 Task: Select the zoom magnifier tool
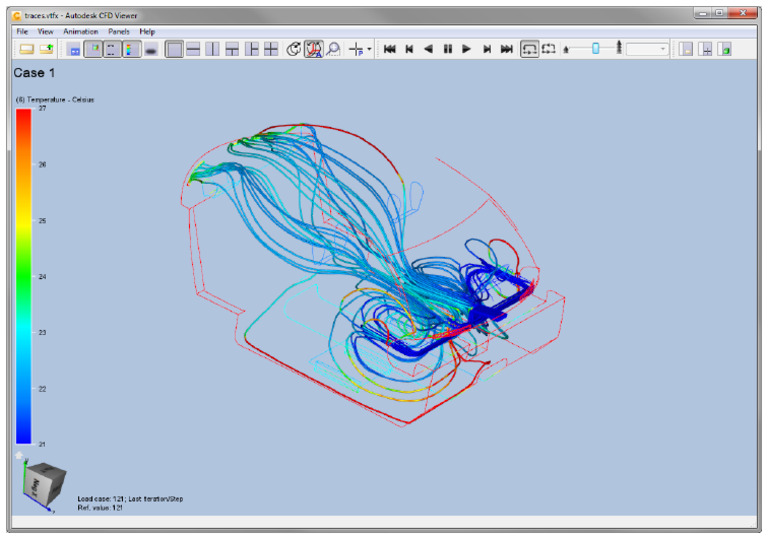pyautogui.click(x=333, y=49)
